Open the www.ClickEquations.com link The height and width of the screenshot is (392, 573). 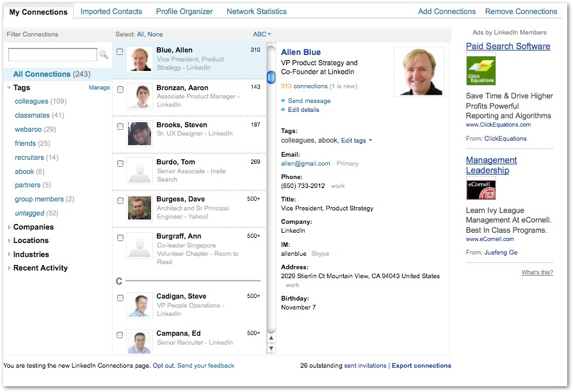(x=498, y=125)
